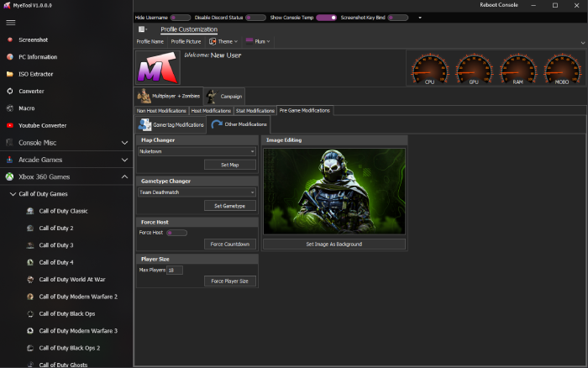Image resolution: width=588 pixels, height=368 pixels.
Task: Open the Plum color dropdown
Action: tap(258, 41)
